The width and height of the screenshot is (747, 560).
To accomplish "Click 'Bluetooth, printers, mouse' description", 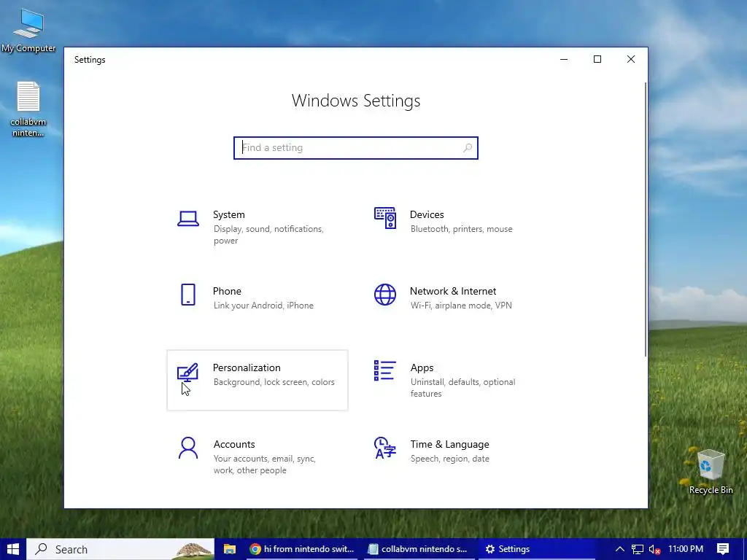I will [x=462, y=229].
